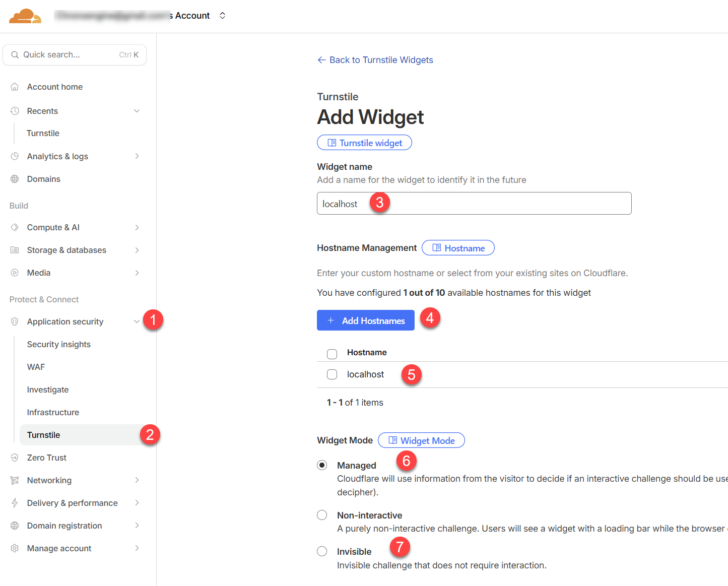The image size is (728, 586).
Task: Open Analytics & logs via its chart icon
Action: click(15, 156)
